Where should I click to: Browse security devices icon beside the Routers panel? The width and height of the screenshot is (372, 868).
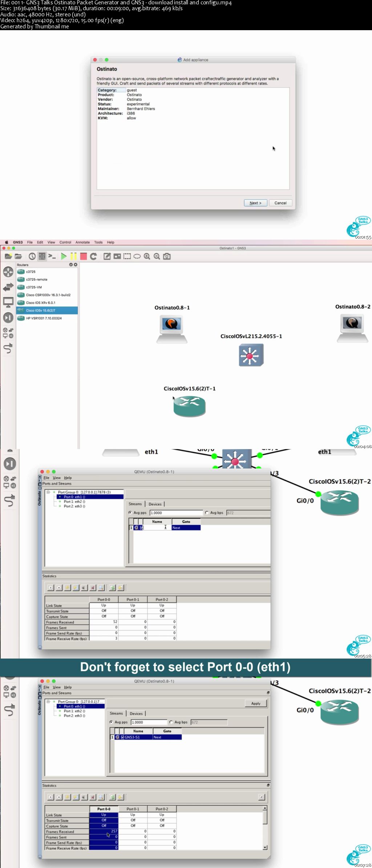(x=8, y=317)
